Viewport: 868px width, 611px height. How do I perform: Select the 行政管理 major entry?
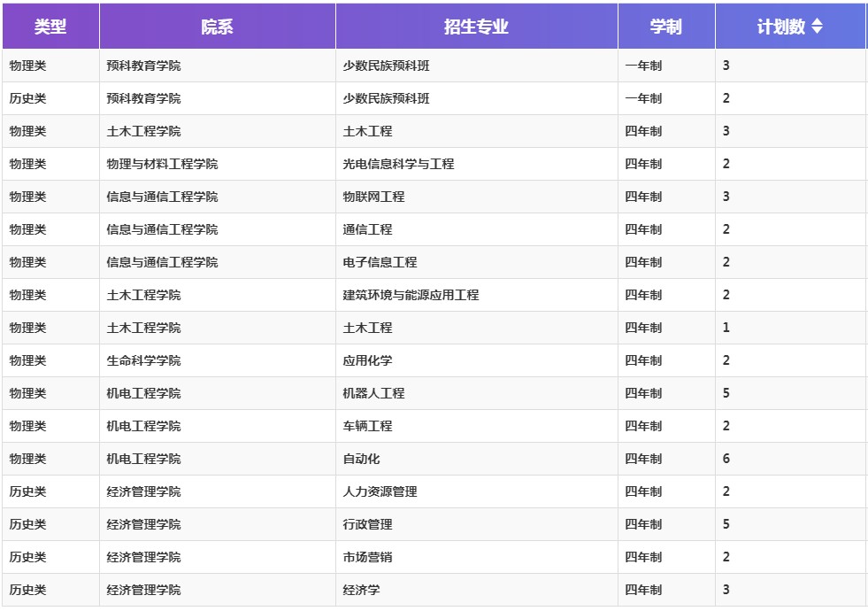367,524
